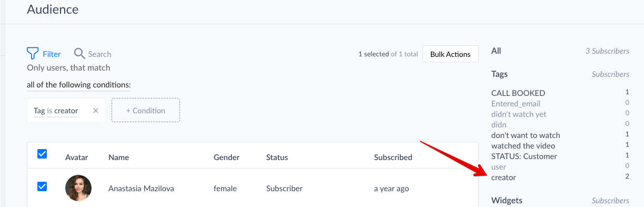Open the Bulk Actions menu
The height and width of the screenshot is (207, 644).
point(450,54)
